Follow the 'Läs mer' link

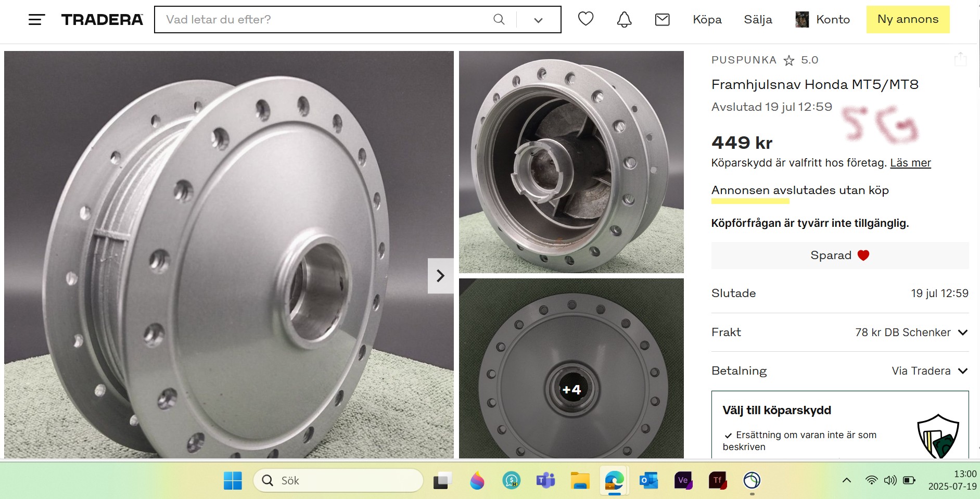click(910, 163)
